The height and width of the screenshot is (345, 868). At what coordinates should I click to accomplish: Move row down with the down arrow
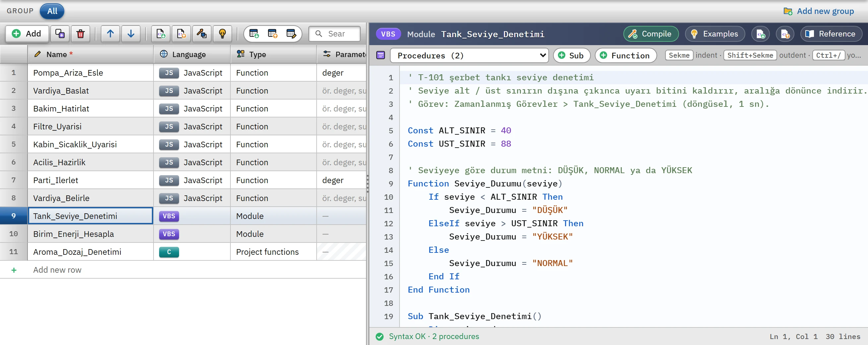(131, 34)
